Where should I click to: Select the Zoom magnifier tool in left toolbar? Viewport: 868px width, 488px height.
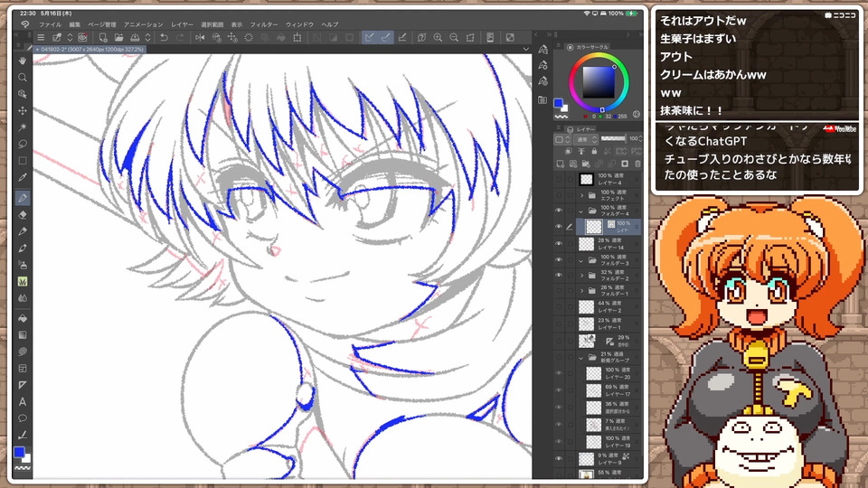pos(22,78)
